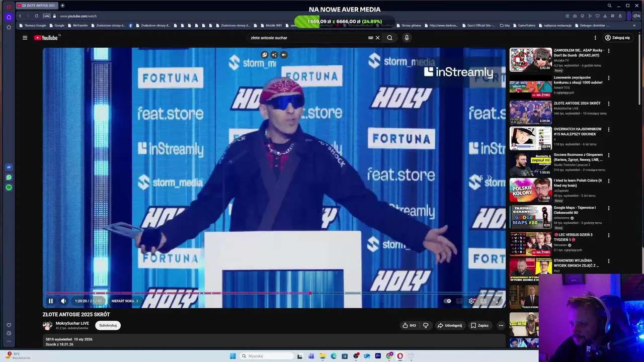
Task: Click the search field with 'zlote antosie suchar'
Action: coord(308,38)
